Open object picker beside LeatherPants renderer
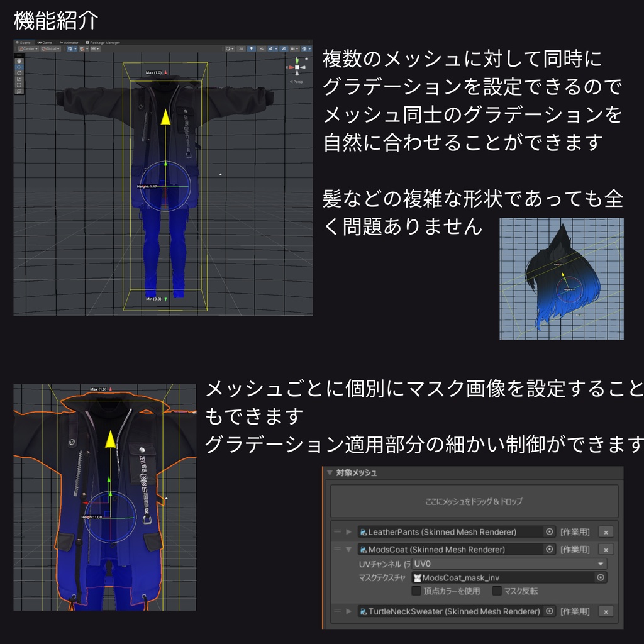 [x=548, y=532]
